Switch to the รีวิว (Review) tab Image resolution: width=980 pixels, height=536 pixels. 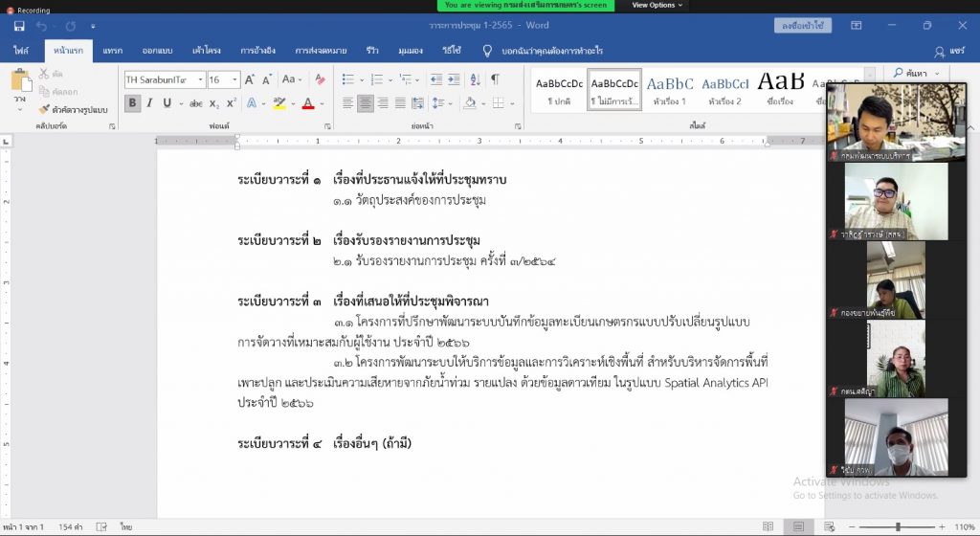[371, 51]
